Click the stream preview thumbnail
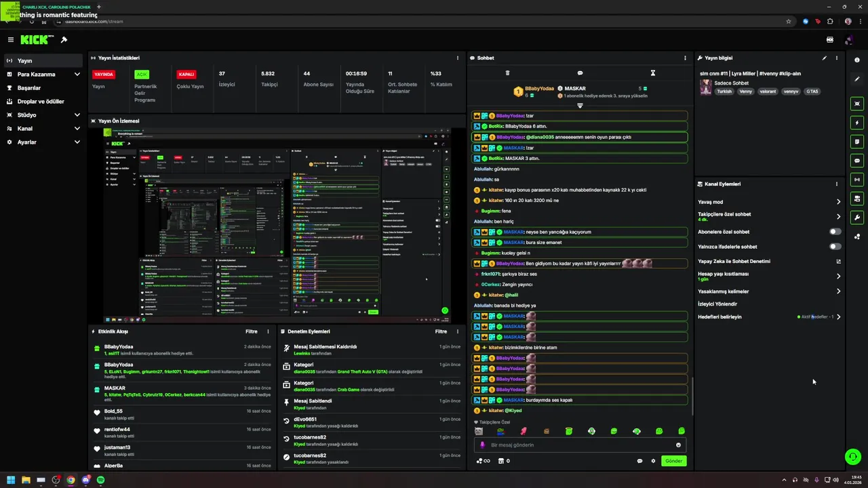 (x=276, y=224)
